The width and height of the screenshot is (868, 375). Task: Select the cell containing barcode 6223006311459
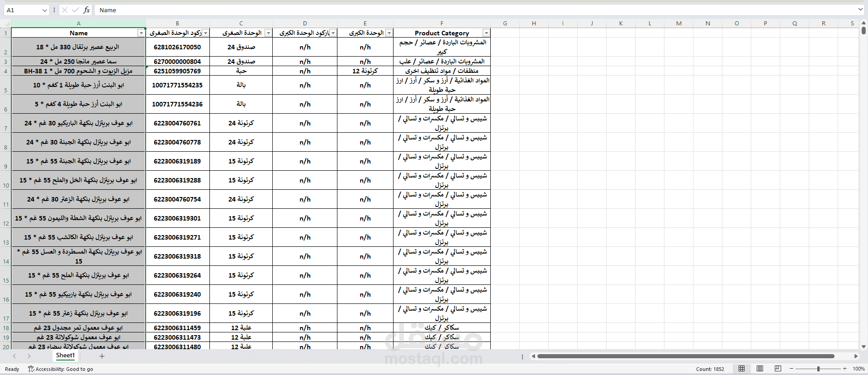tap(177, 328)
